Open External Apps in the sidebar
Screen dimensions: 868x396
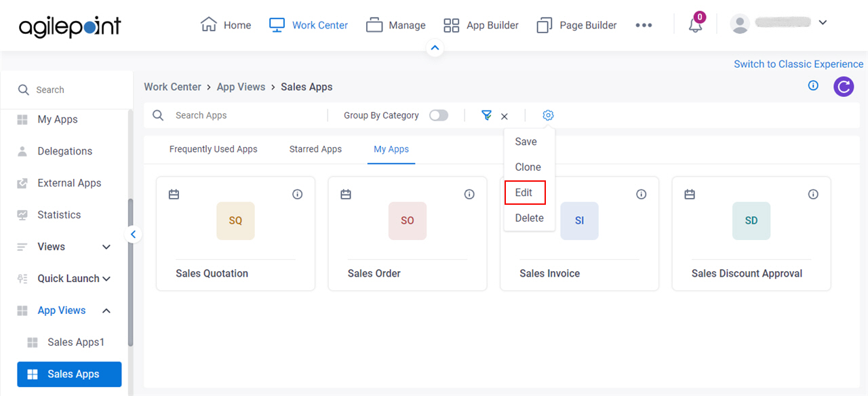pos(69,183)
